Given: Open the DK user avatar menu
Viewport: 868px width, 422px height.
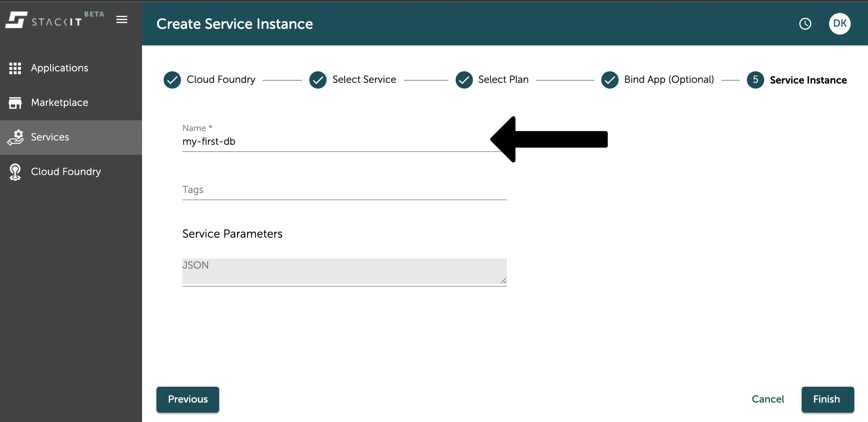Looking at the screenshot, I should tap(840, 23).
